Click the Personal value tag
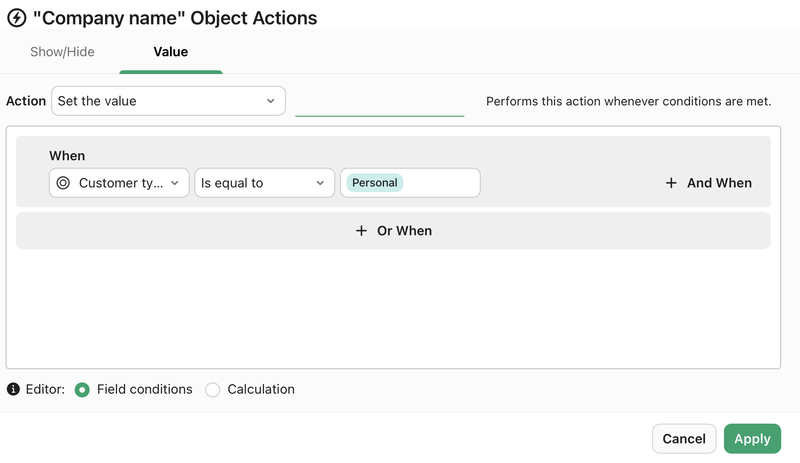This screenshot has width=800, height=463. tap(375, 183)
